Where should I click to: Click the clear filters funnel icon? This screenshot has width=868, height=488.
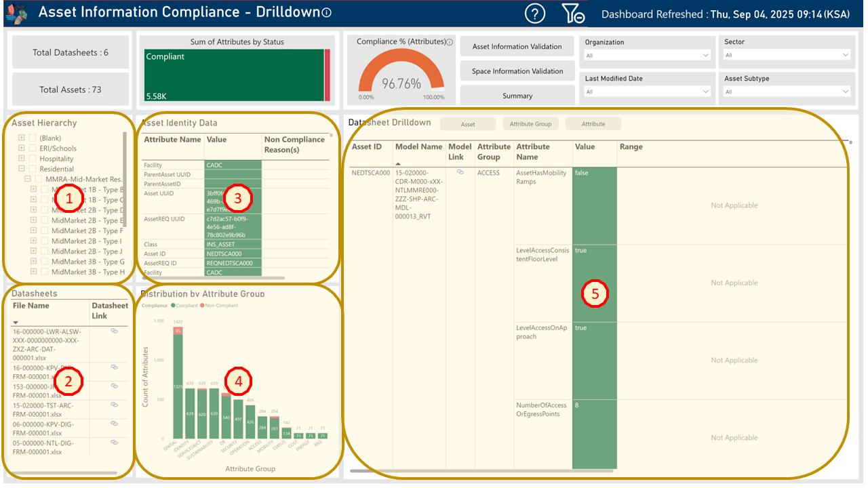coord(573,13)
